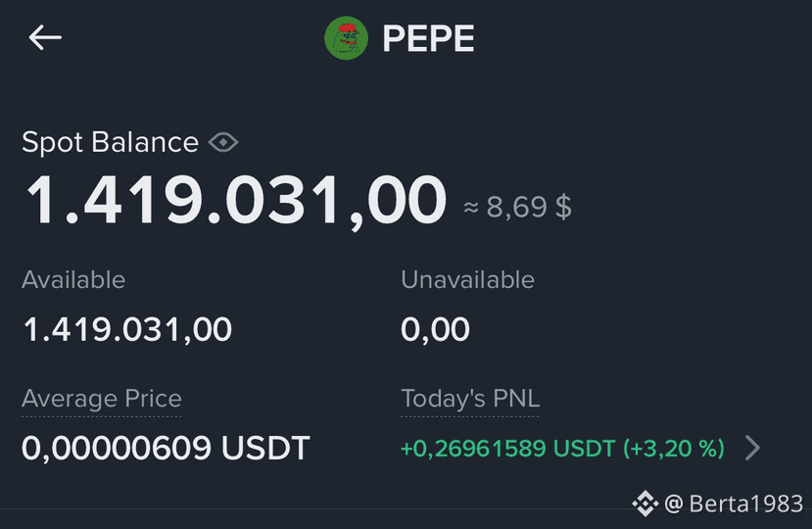Select the PEPE title text
Screen dimensions: 812x529
[x=428, y=38]
